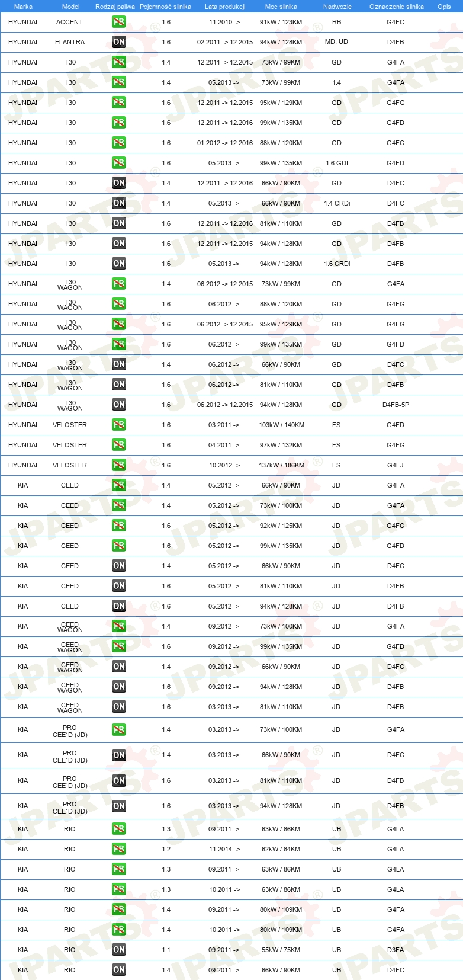Image resolution: width=463 pixels, height=980 pixels.
Task: Click PB icon in Ceed Wagon 99kW / 135KM row
Action: [x=119, y=646]
